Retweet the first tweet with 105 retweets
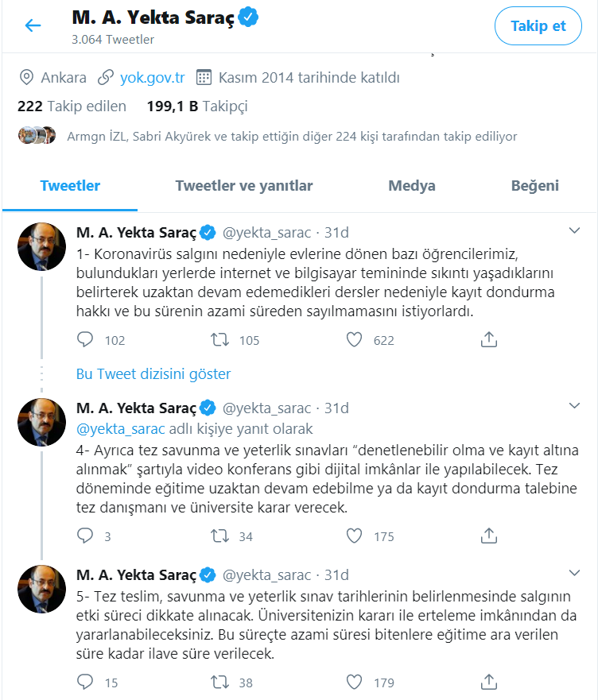Screen dimensions: 598x700 [x=220, y=340]
